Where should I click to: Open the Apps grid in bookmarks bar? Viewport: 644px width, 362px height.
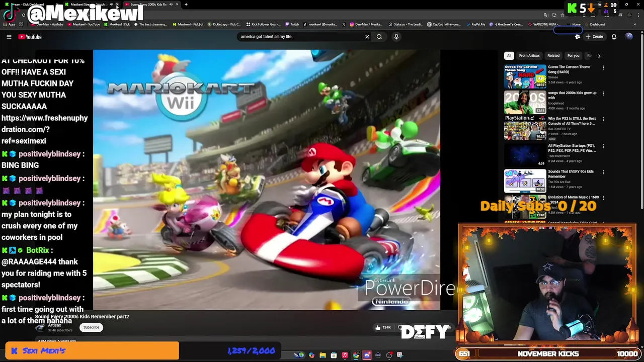pos(9,24)
